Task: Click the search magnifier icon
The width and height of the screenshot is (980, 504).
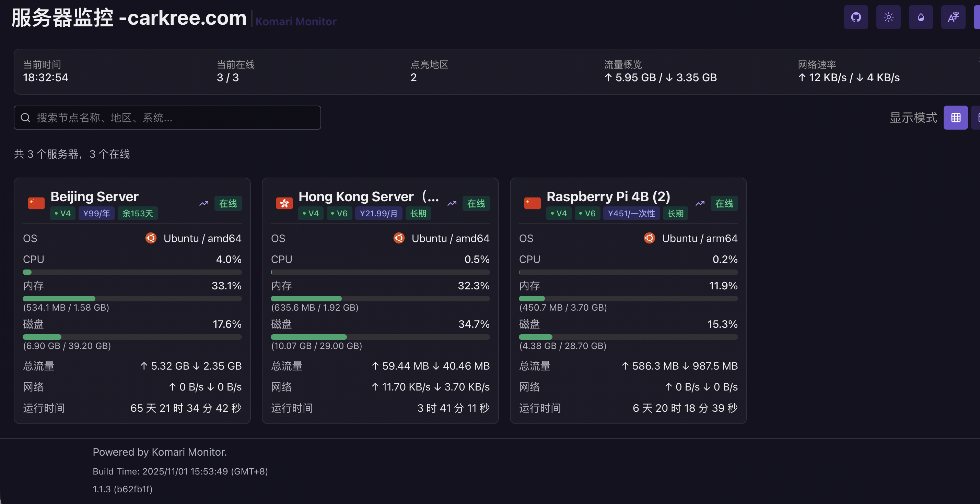Action: (x=25, y=118)
